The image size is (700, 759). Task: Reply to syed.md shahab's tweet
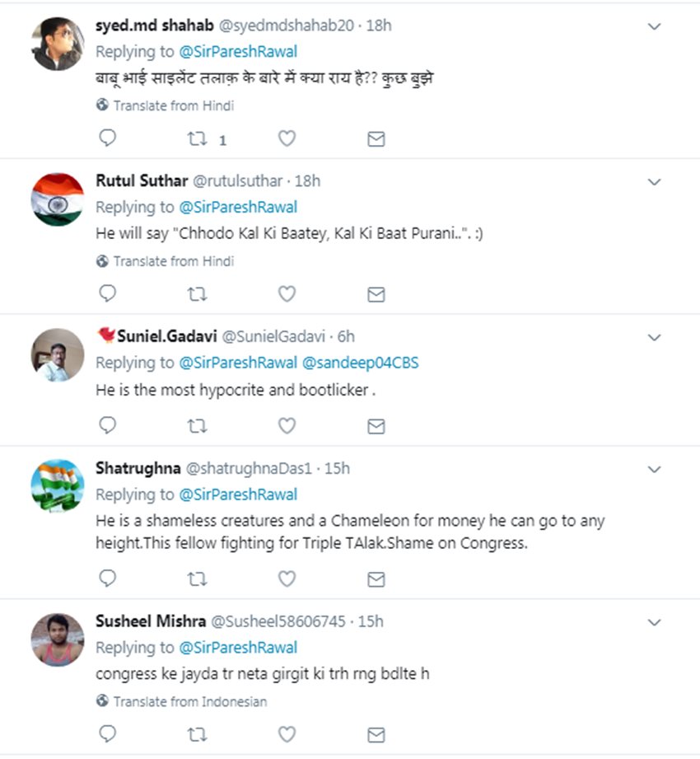108,138
